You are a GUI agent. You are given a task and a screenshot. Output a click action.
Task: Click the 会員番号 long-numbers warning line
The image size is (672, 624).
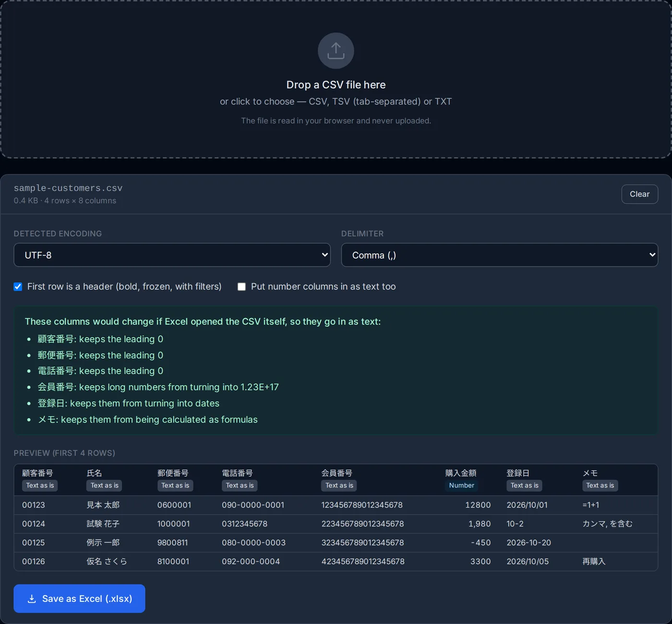pos(158,387)
